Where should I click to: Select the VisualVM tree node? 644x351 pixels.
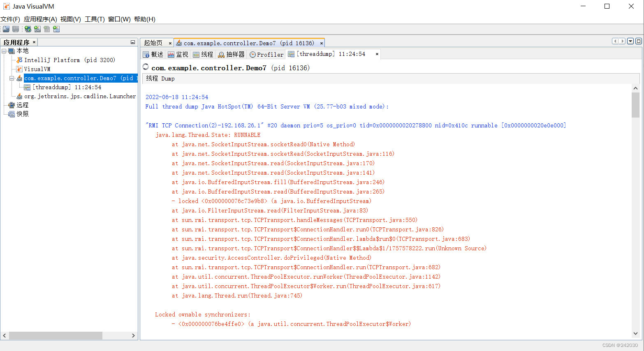click(x=37, y=69)
